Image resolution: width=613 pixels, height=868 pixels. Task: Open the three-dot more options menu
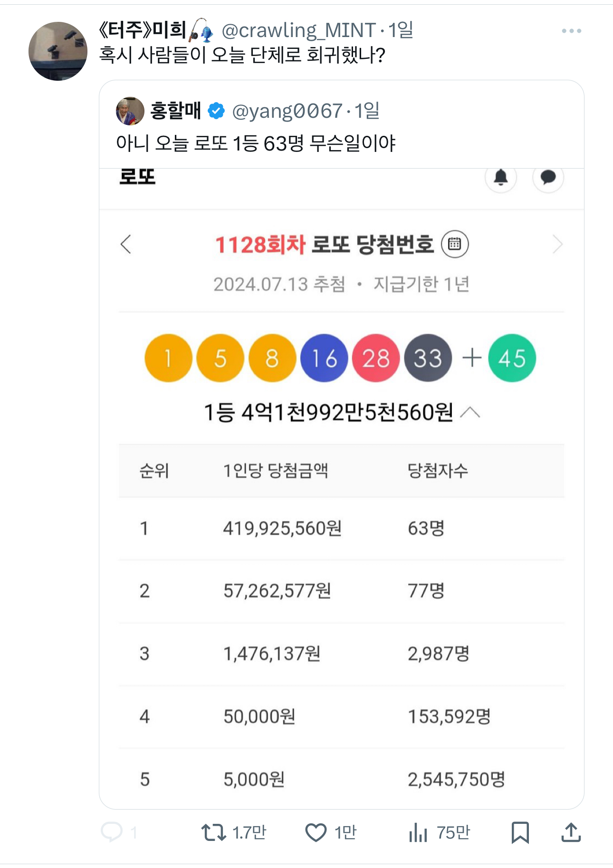pyautogui.click(x=571, y=31)
